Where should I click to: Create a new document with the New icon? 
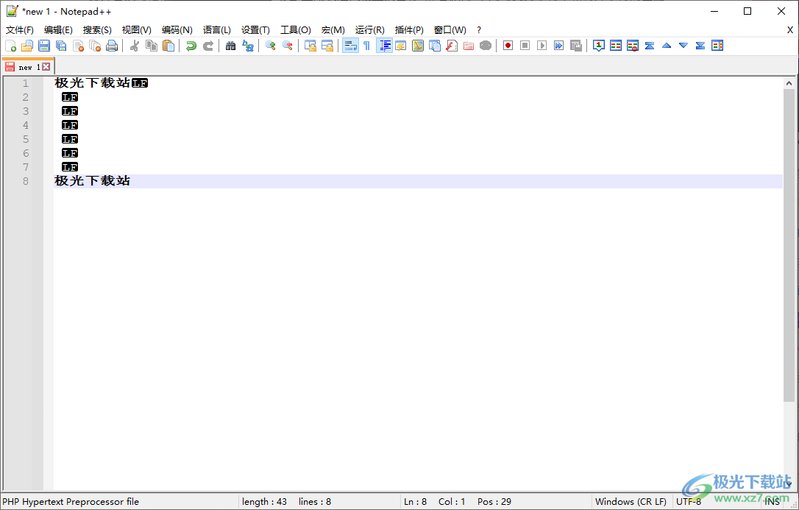11,46
